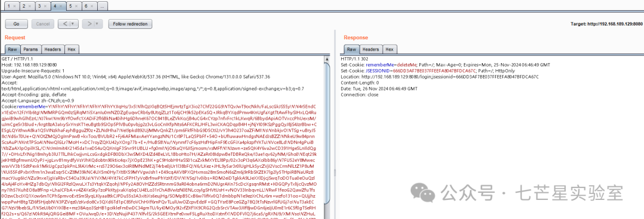The image size is (644, 219).
Task: Click the 'rememberMe=deleteMe' Set-Cookie line
Action: [x=445, y=65]
